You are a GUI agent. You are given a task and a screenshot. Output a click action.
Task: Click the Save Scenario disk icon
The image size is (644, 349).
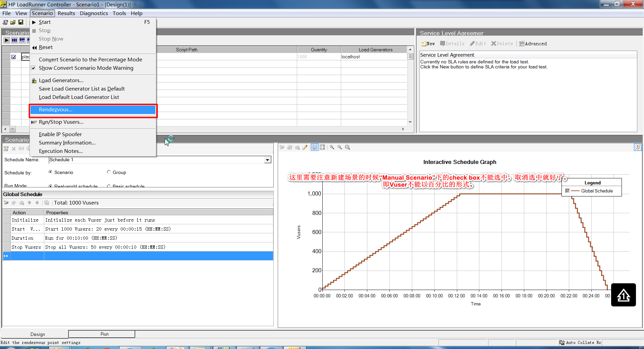tap(21, 22)
